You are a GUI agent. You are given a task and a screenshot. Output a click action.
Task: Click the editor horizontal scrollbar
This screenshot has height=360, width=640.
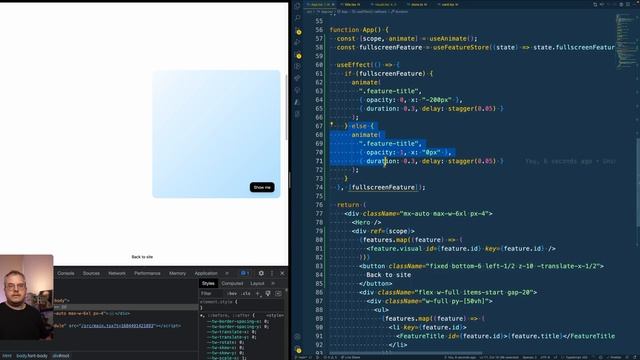pos(406,353)
